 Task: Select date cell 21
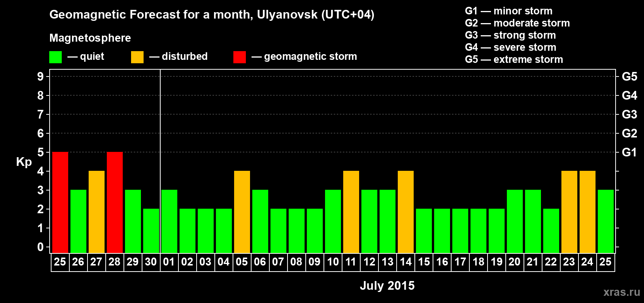[x=533, y=262]
